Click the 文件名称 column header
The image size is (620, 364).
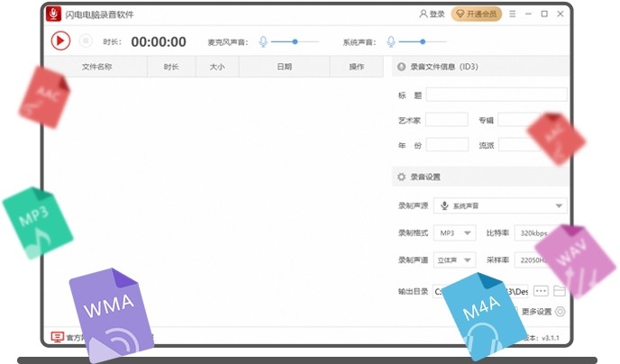pyautogui.click(x=96, y=67)
